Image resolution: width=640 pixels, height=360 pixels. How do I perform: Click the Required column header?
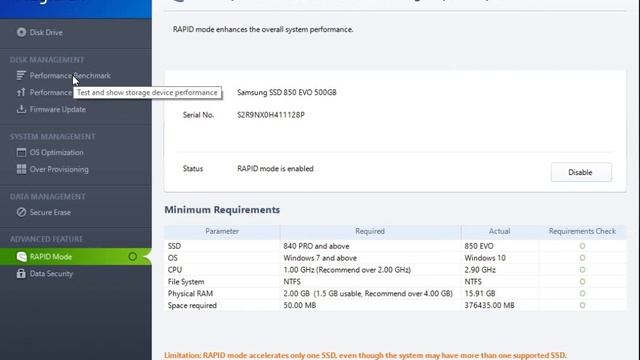point(370,231)
